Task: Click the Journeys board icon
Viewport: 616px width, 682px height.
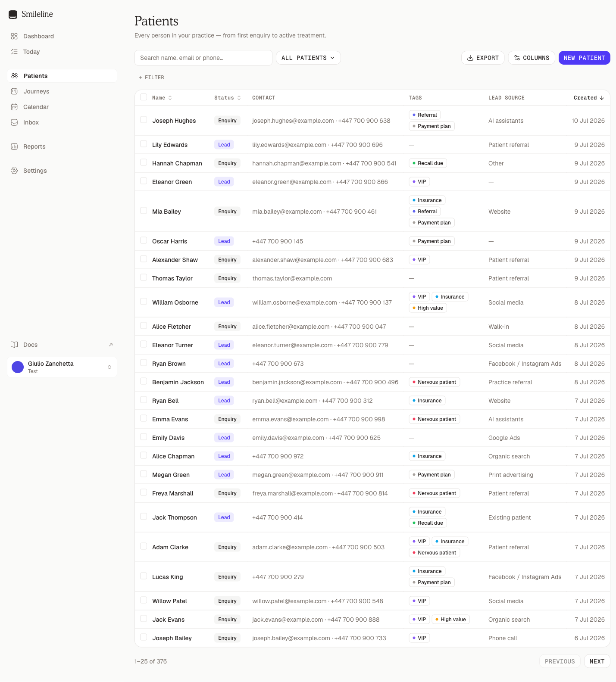Action: (x=14, y=91)
